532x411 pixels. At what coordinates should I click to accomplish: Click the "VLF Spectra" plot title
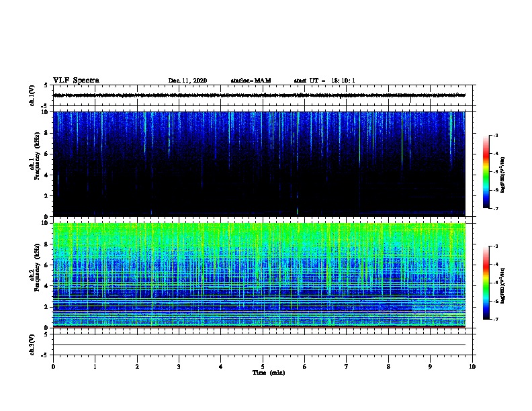76,81
